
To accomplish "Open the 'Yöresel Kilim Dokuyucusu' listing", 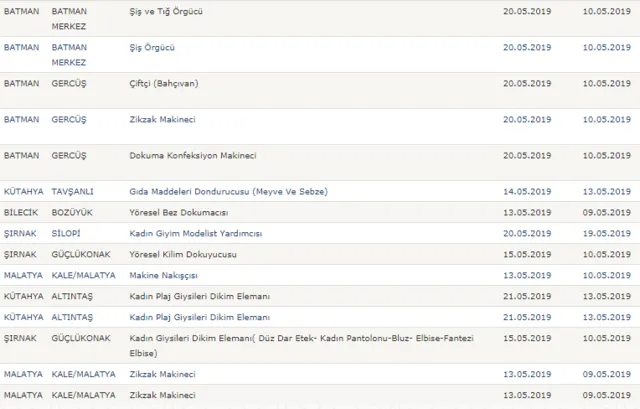I will [185, 254].
